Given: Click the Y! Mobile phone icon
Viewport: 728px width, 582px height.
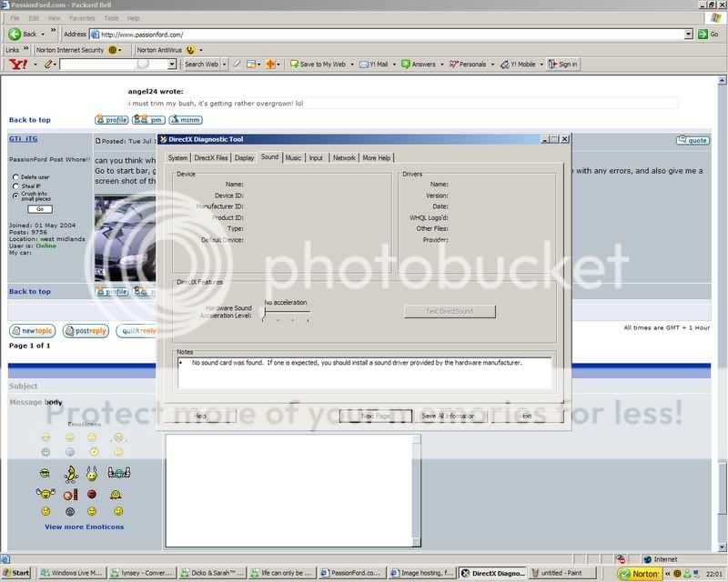Looking at the screenshot, I should 505,64.
